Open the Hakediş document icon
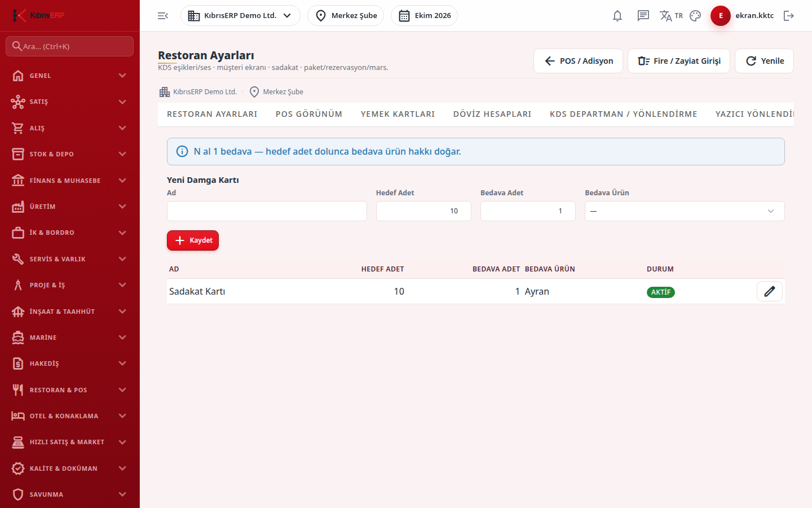This screenshot has width=812, height=508. pos(18,364)
